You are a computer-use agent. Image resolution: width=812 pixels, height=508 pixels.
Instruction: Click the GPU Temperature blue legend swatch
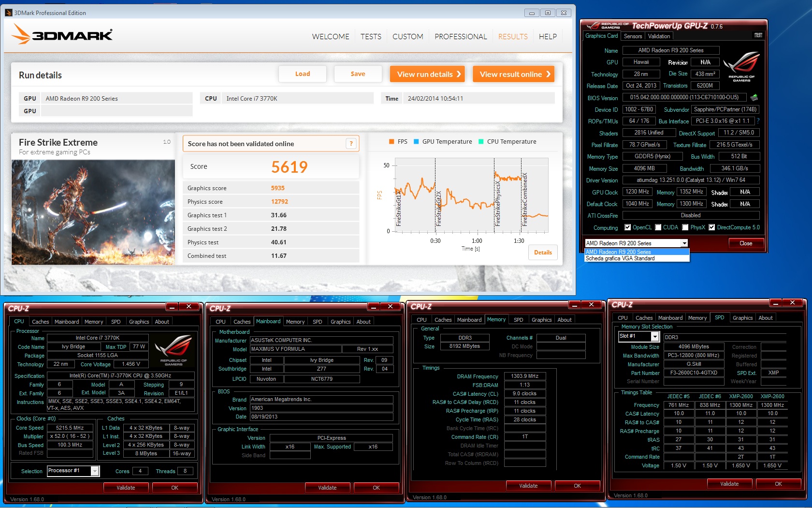pos(416,142)
